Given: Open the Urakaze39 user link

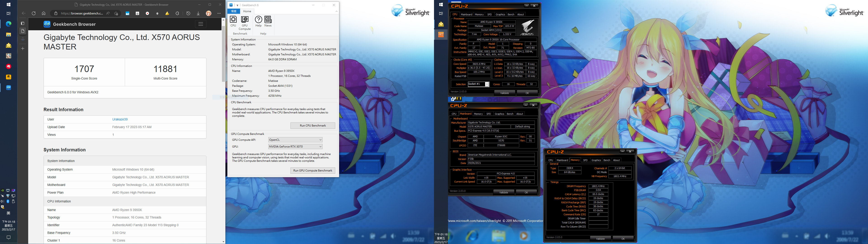Looking at the screenshot, I should pos(120,119).
